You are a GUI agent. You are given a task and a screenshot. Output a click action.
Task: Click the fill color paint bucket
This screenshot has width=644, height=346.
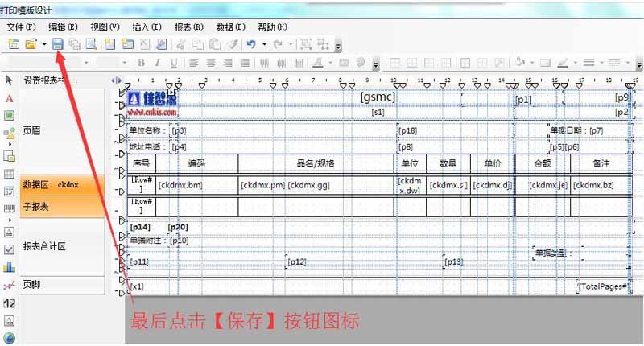(x=519, y=63)
